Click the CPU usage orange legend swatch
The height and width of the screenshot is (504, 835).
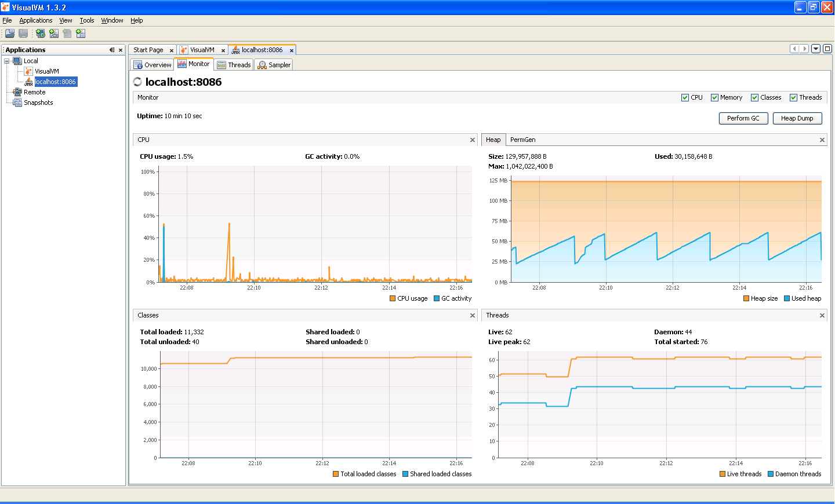click(393, 299)
